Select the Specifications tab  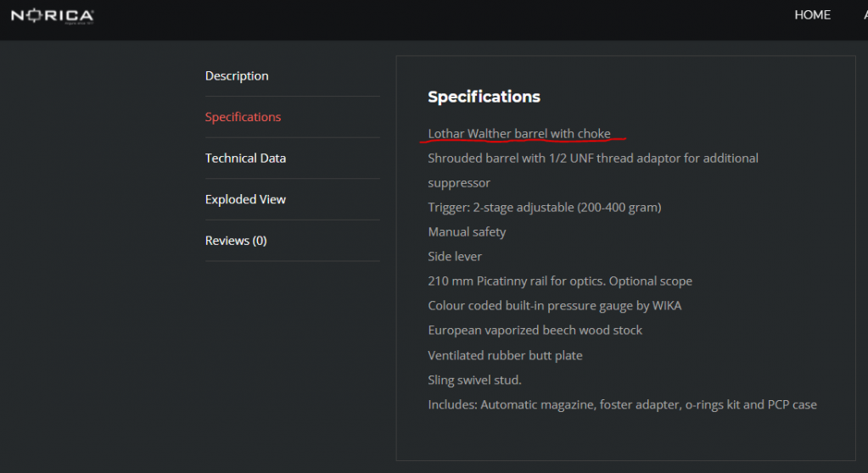243,117
